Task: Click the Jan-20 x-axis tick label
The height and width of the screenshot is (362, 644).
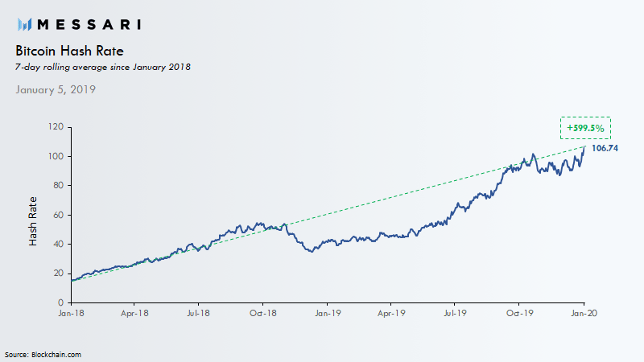Action: 584,313
